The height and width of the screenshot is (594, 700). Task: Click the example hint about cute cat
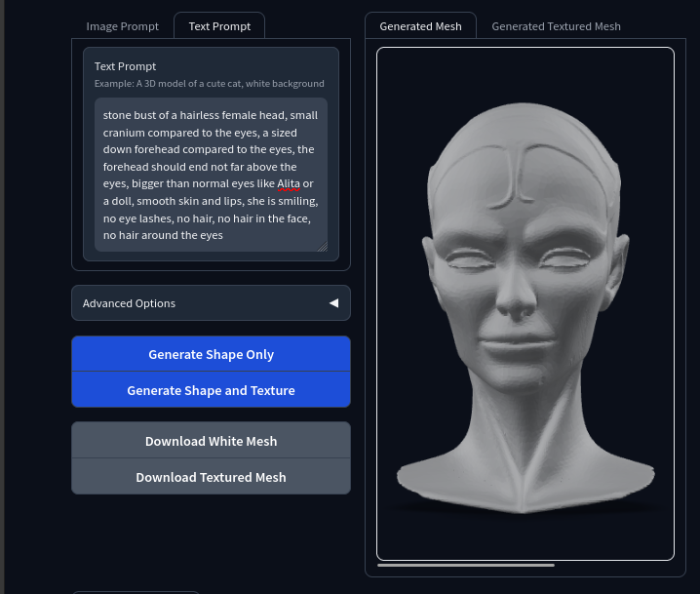209,84
